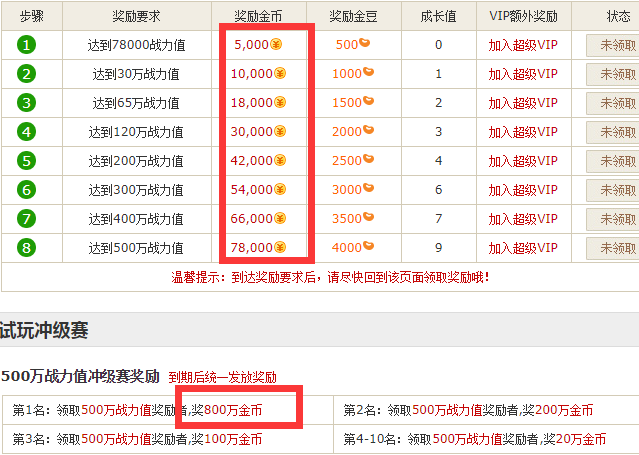
Task: Click the green step 5 number icon
Action: 26,161
